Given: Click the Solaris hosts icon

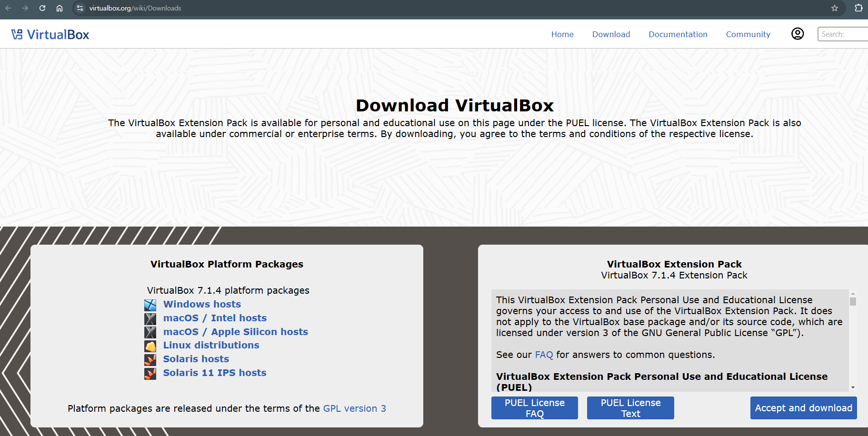Looking at the screenshot, I should coord(150,360).
